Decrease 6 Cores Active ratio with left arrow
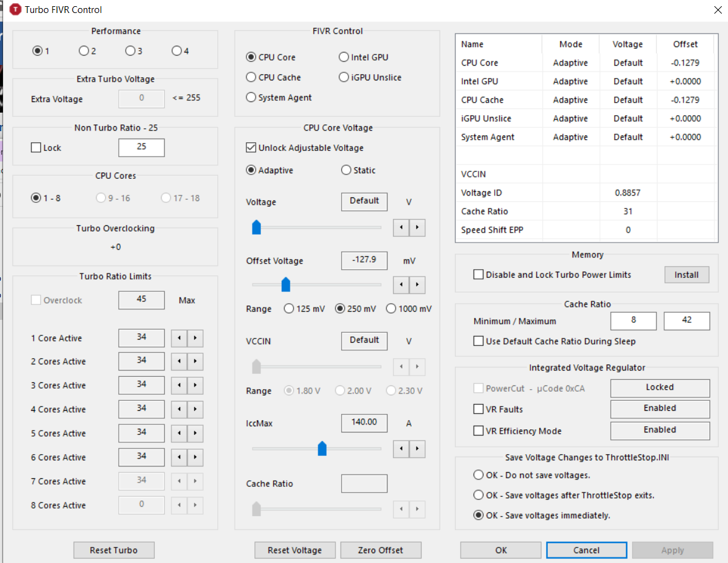Viewport: 728px width, 563px height. pos(180,457)
